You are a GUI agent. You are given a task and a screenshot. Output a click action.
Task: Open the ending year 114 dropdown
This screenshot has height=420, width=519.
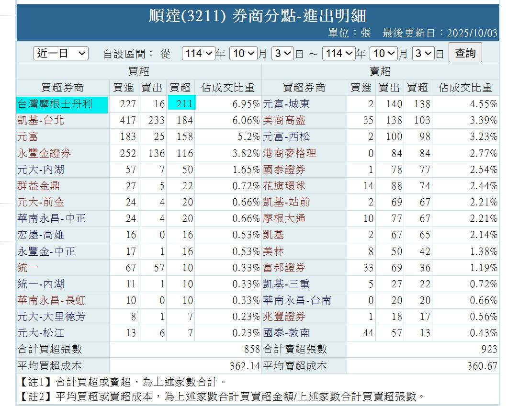[338, 54]
